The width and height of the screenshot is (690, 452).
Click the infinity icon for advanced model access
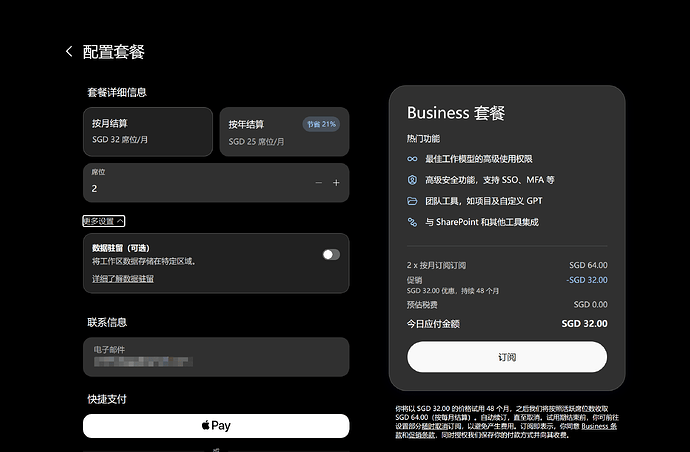tap(412, 159)
